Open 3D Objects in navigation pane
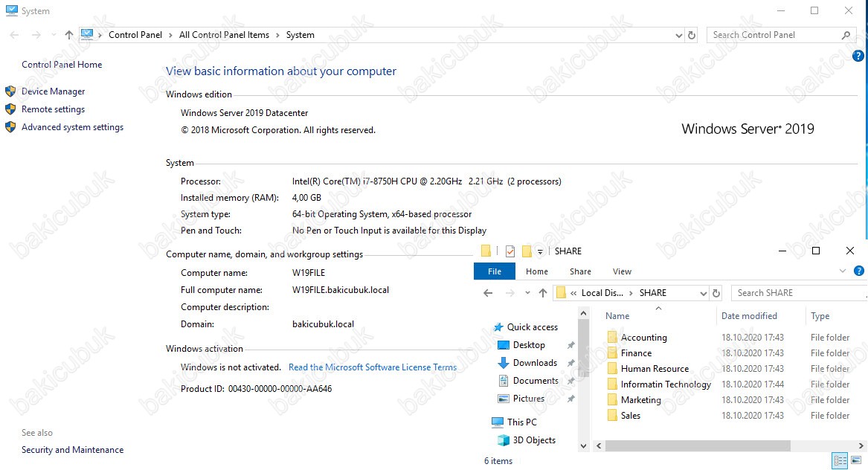 [533, 440]
